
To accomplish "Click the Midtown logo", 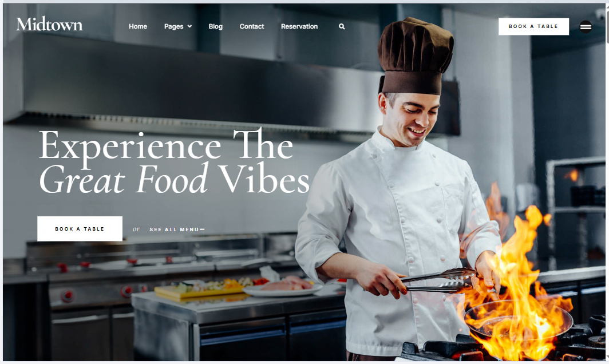I will coord(49,24).
